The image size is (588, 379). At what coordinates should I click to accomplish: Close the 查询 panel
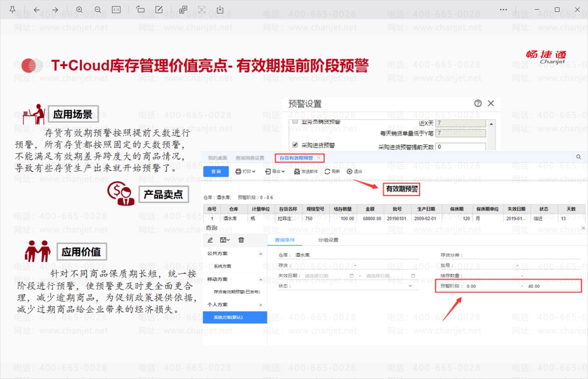tap(583, 228)
